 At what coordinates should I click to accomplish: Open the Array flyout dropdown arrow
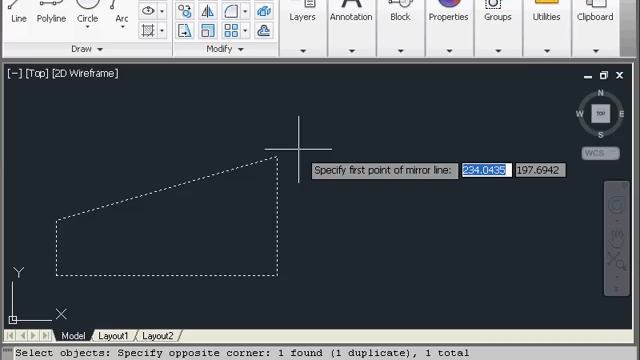(245, 31)
